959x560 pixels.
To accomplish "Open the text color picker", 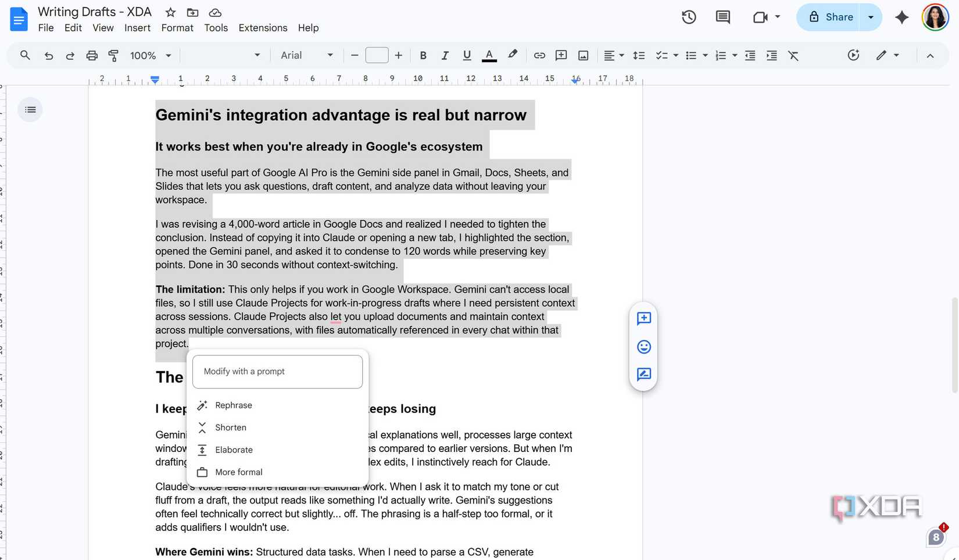I will (x=489, y=55).
